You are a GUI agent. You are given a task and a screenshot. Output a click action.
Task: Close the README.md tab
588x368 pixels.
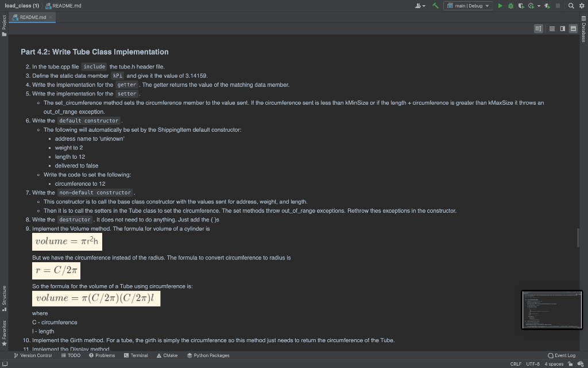coord(51,17)
